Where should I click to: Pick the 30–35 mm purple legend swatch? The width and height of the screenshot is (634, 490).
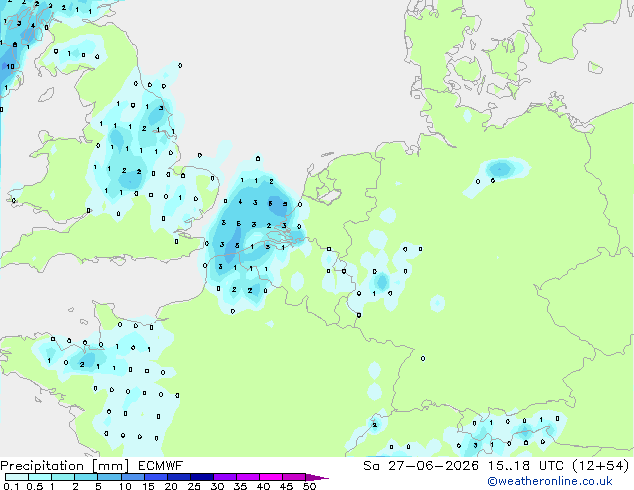point(225,477)
